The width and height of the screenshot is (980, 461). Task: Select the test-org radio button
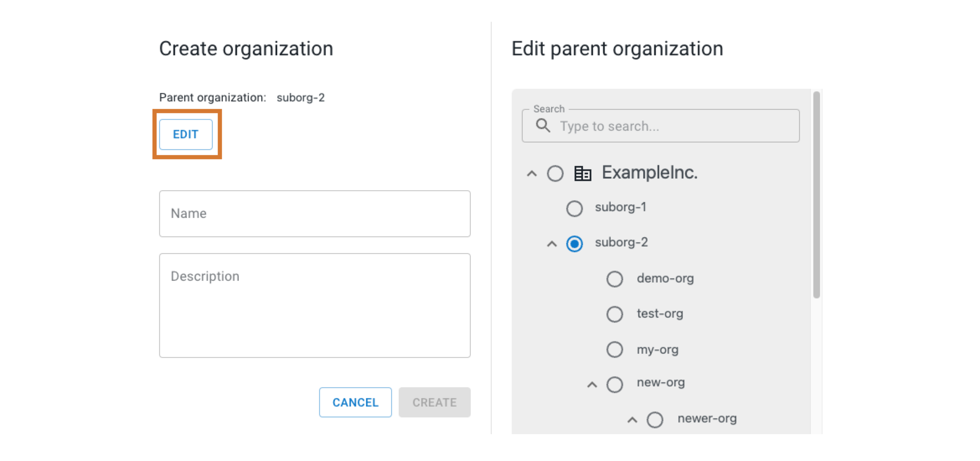(614, 314)
